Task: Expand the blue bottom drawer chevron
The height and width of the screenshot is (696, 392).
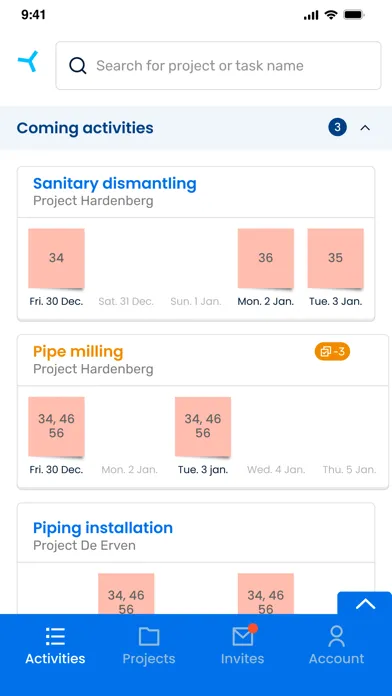Action: pyautogui.click(x=365, y=604)
